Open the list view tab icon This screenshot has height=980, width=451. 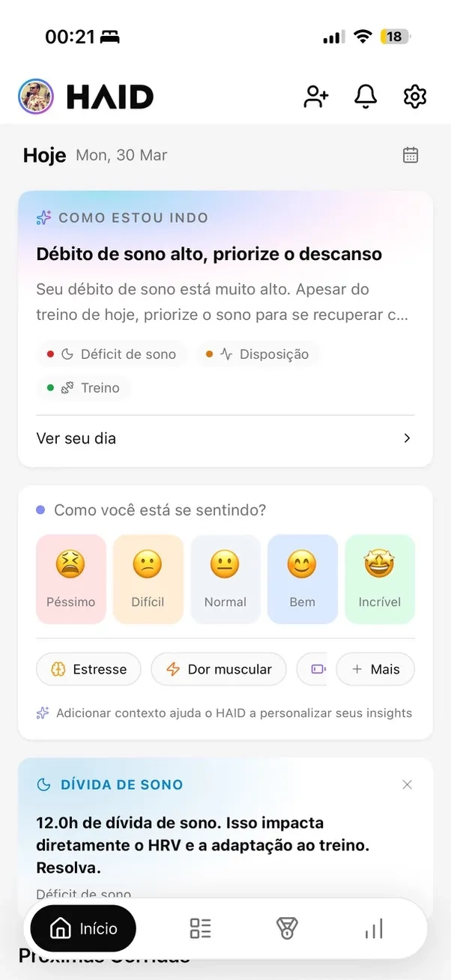[x=200, y=929]
